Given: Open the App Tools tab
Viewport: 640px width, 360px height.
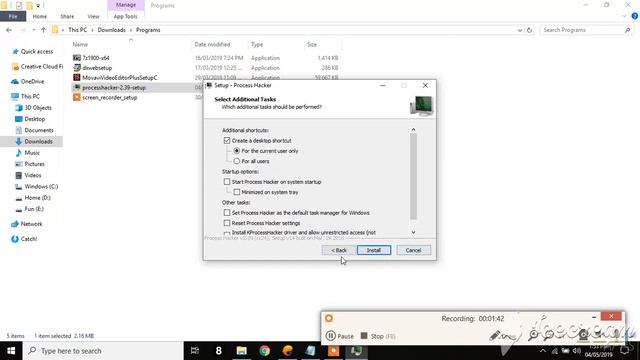Looking at the screenshot, I should [126, 16].
